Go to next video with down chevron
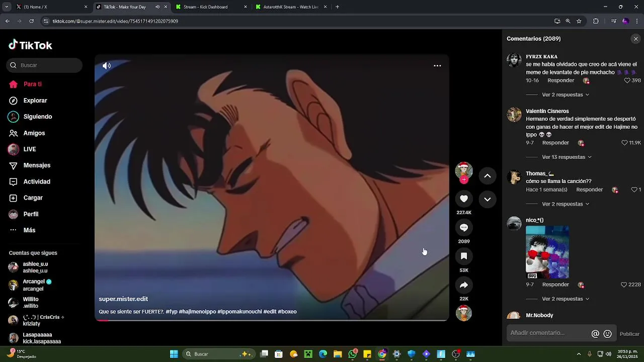Image resolution: width=644 pixels, height=362 pixels. pos(487,199)
